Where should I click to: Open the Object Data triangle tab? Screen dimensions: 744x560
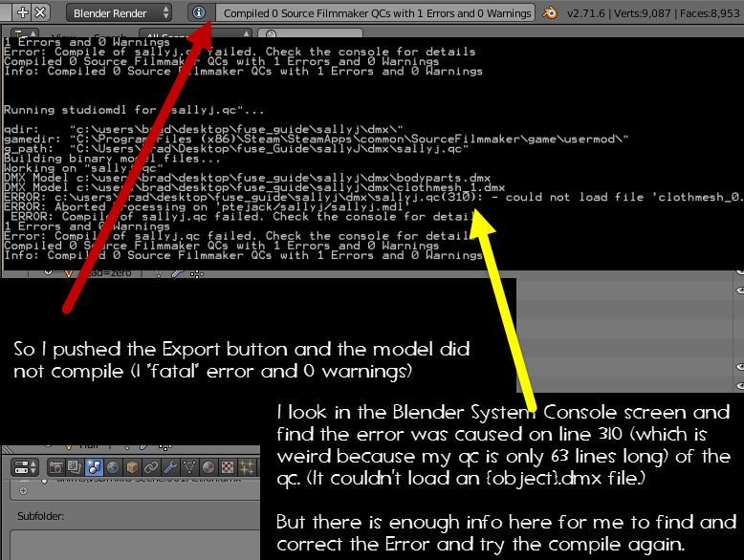click(188, 467)
